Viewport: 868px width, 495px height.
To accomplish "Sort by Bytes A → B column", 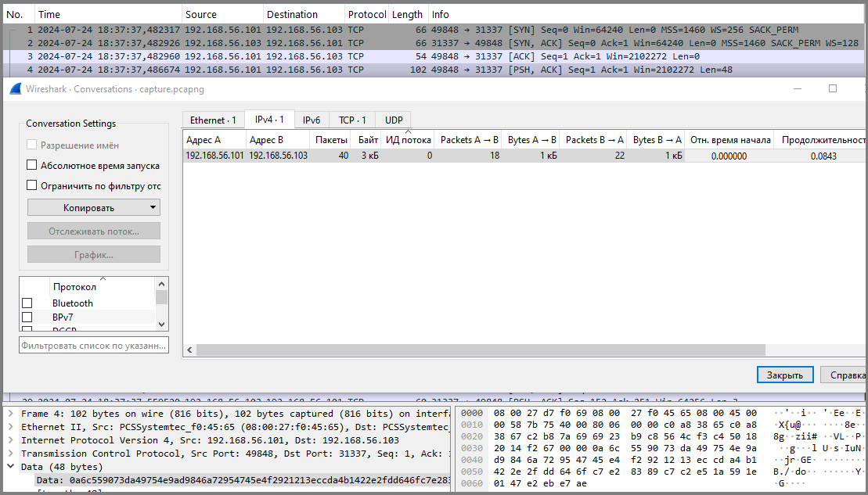I will point(531,140).
